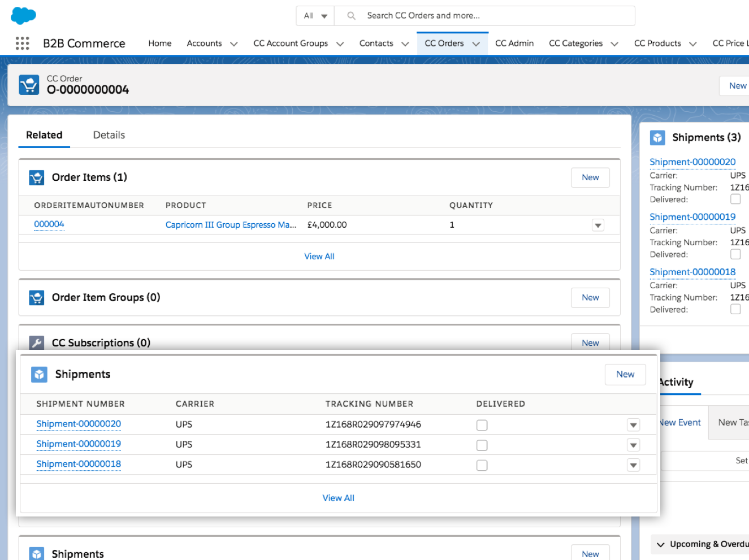Click View All under Order Items
749x560 pixels.
(319, 257)
